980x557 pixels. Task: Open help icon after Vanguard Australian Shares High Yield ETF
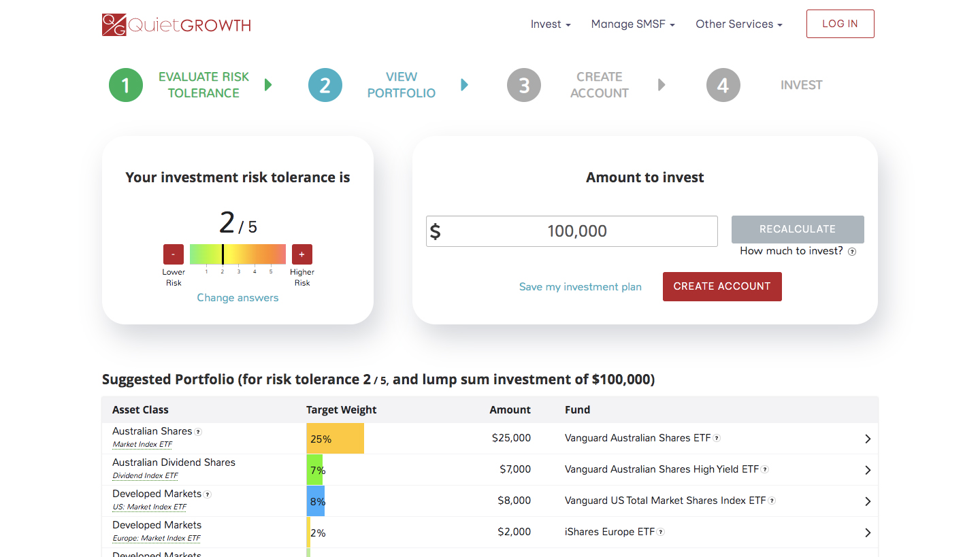pos(765,470)
